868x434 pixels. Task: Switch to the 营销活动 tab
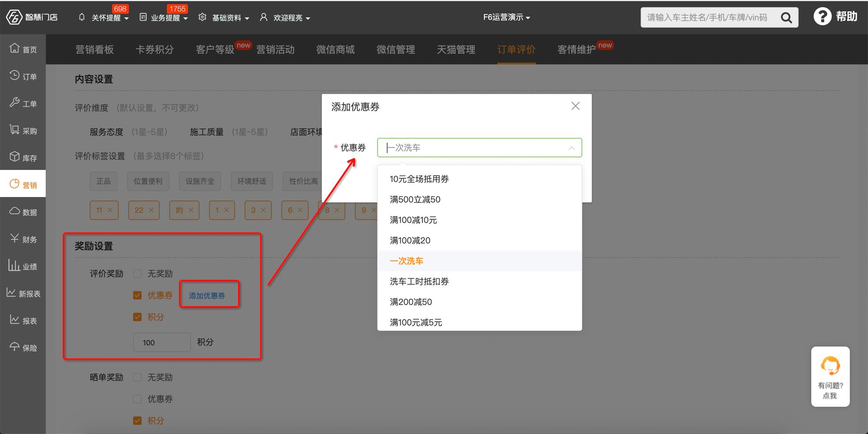[275, 49]
